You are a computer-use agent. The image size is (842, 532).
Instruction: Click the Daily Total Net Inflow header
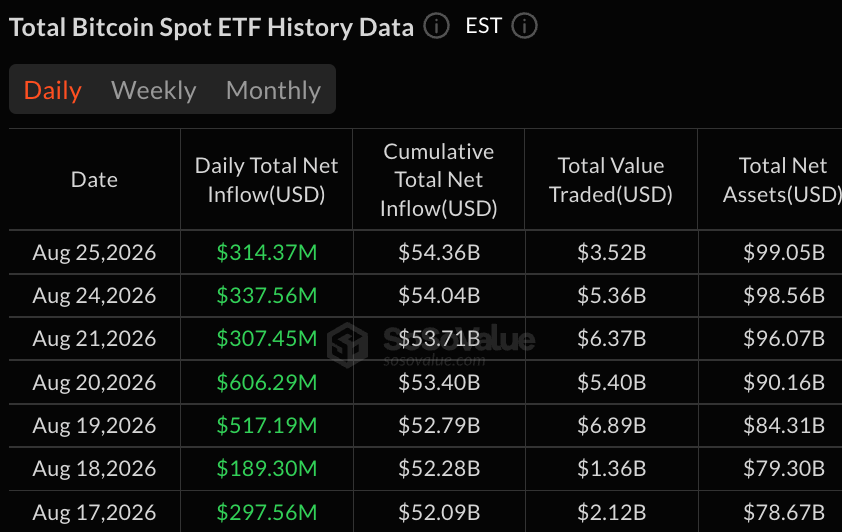(x=266, y=180)
